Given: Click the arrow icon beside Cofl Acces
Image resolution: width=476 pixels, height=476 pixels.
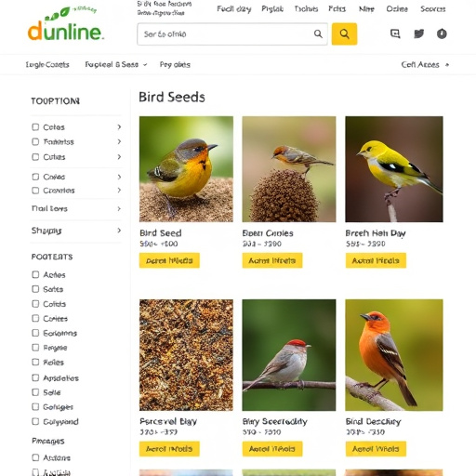Looking at the screenshot, I should click(447, 65).
